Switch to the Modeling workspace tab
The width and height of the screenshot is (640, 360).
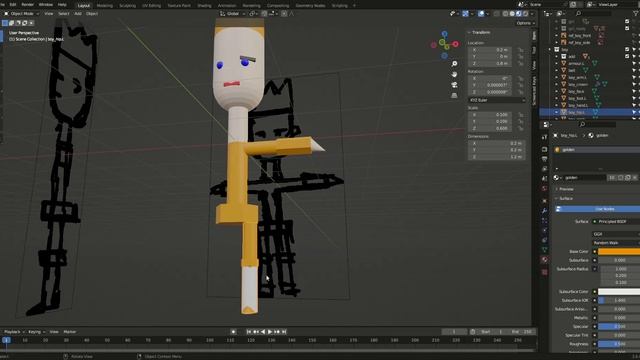coord(105,6)
